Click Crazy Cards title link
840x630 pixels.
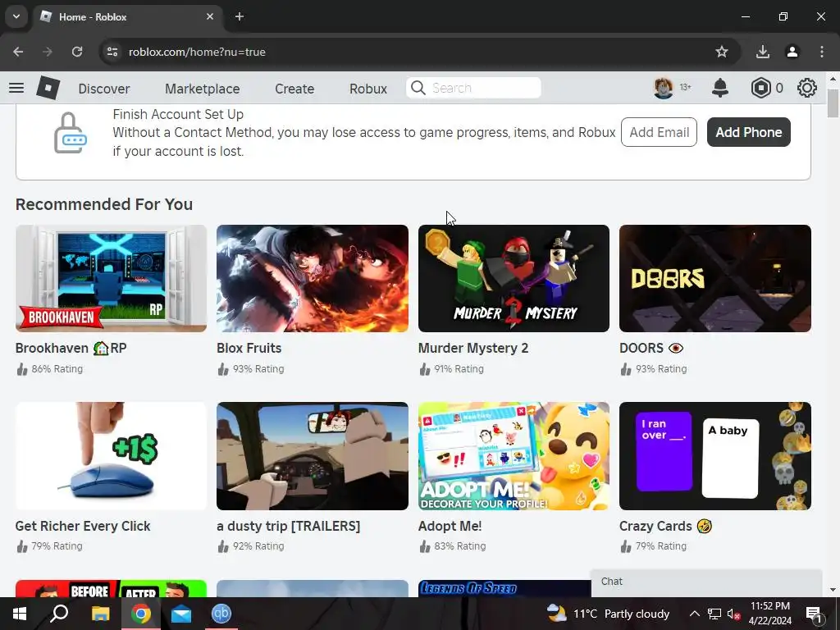pos(665,526)
